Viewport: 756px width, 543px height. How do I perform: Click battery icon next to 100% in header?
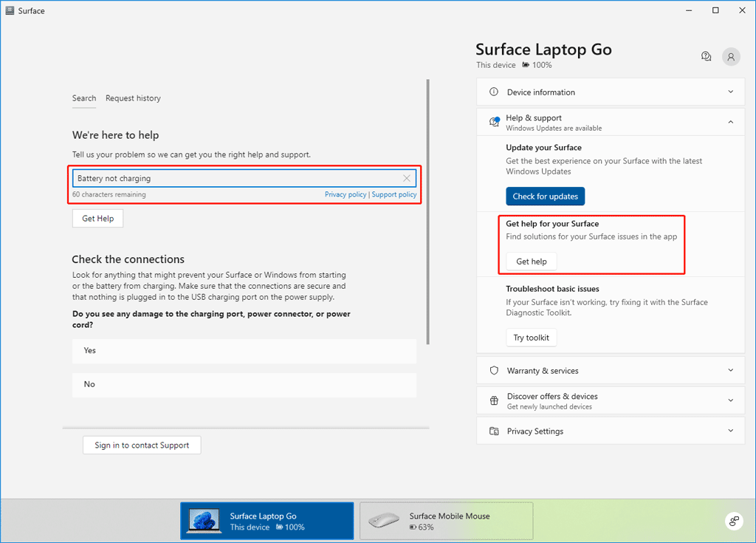[526, 65]
